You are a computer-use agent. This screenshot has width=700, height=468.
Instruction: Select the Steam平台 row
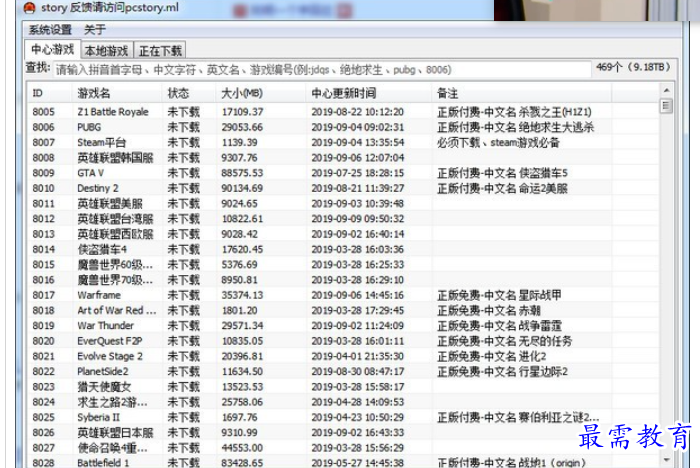pos(343,142)
